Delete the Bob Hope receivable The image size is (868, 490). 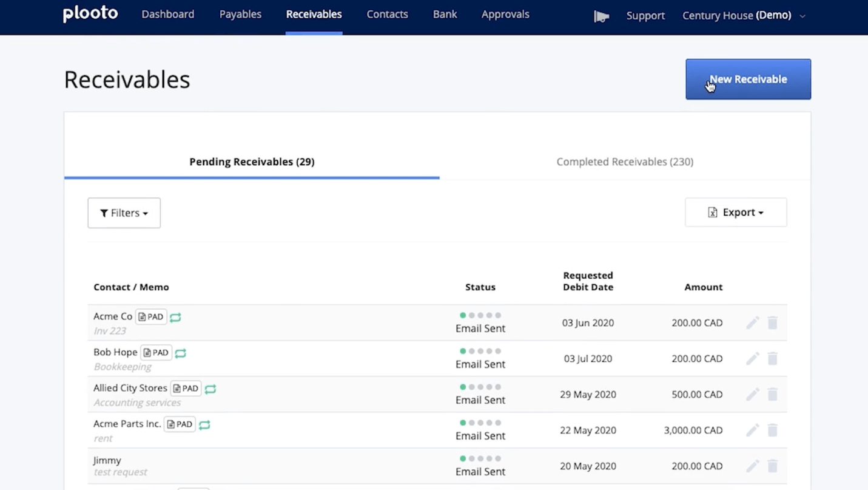[x=773, y=359]
